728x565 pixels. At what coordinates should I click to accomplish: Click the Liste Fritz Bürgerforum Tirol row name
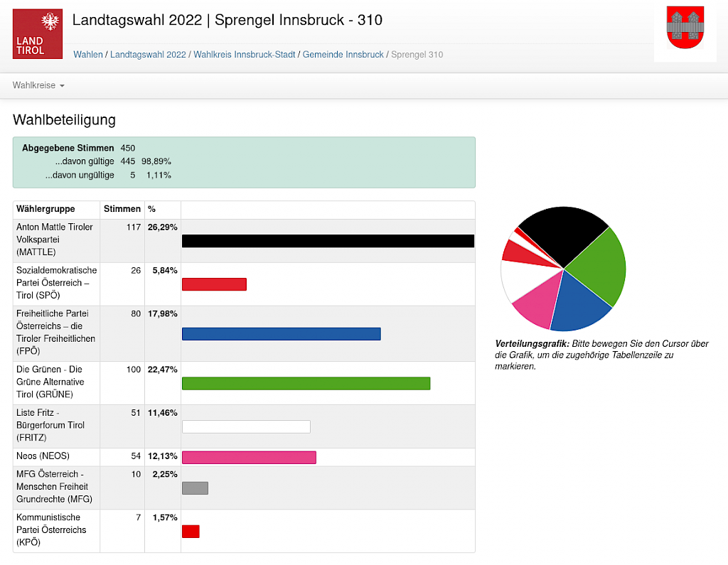[50, 425]
